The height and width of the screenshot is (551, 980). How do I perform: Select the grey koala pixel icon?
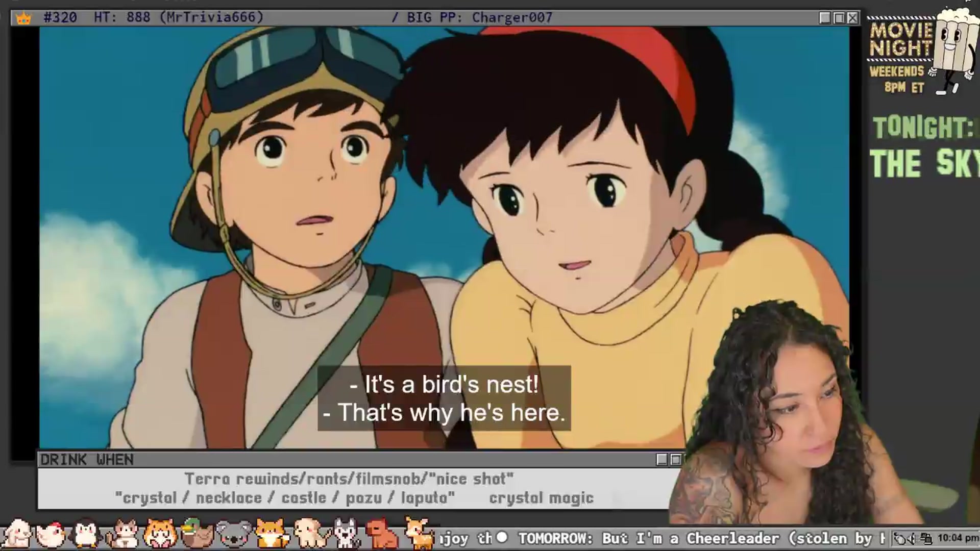(x=234, y=534)
